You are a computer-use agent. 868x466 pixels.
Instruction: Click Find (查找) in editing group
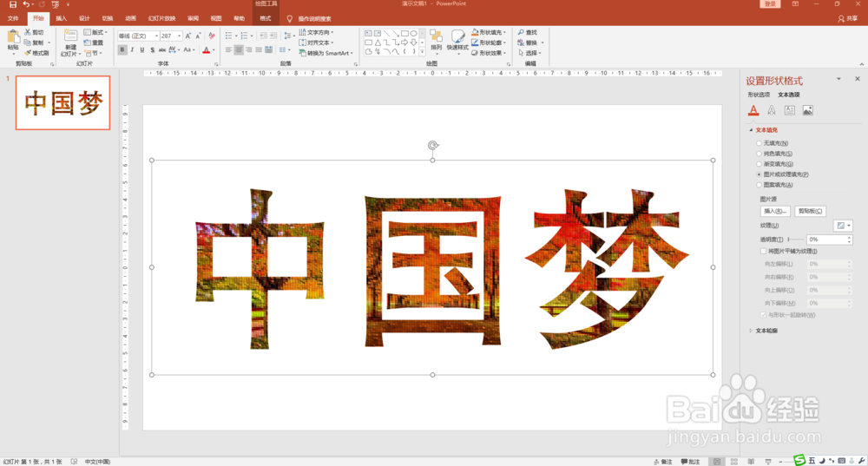coord(528,33)
